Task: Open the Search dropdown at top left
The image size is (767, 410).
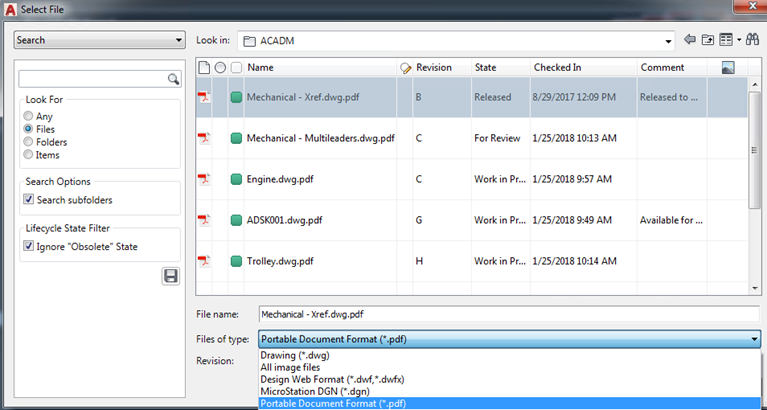Action: coord(100,40)
